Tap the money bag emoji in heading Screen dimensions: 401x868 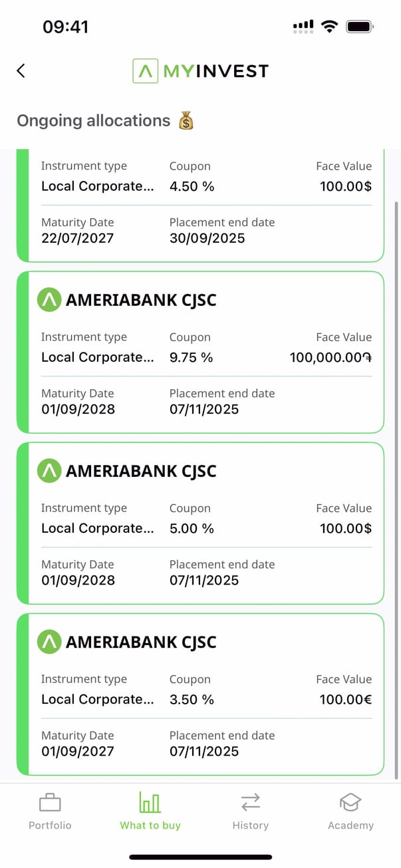coord(186,121)
